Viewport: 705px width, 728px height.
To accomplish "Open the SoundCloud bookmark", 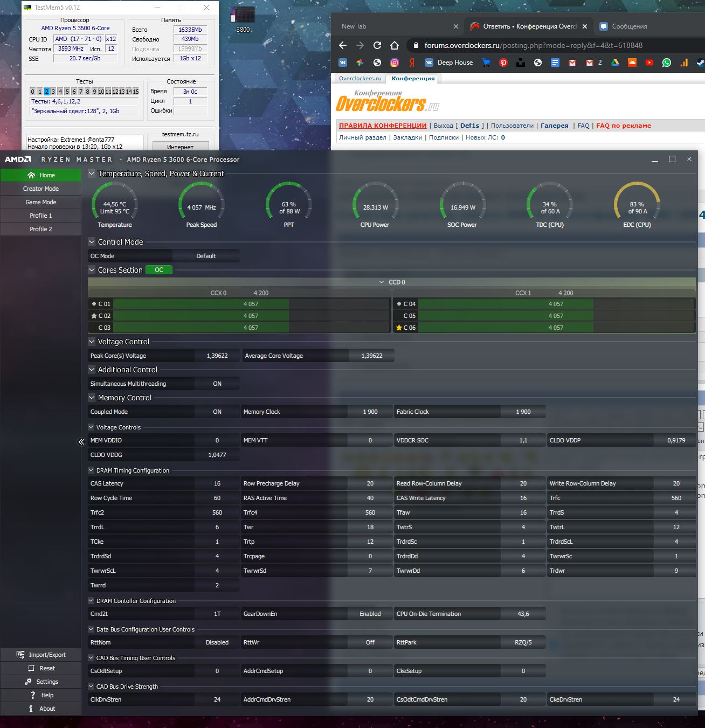I will coord(632,63).
